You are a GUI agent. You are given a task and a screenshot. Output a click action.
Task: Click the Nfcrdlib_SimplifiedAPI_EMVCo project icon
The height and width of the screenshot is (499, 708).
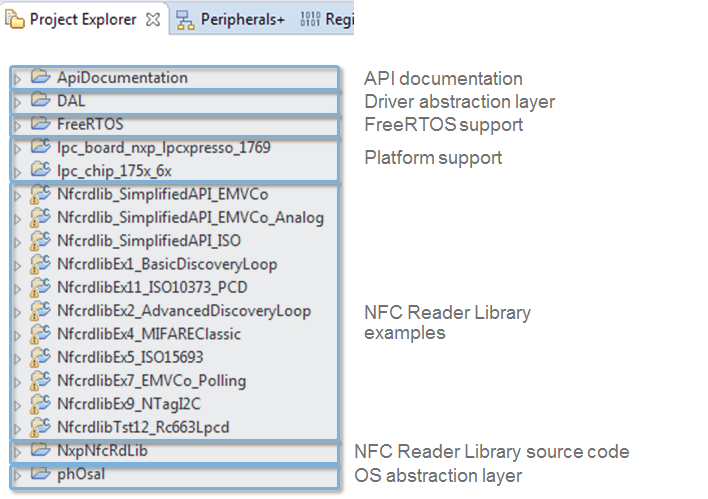40,194
